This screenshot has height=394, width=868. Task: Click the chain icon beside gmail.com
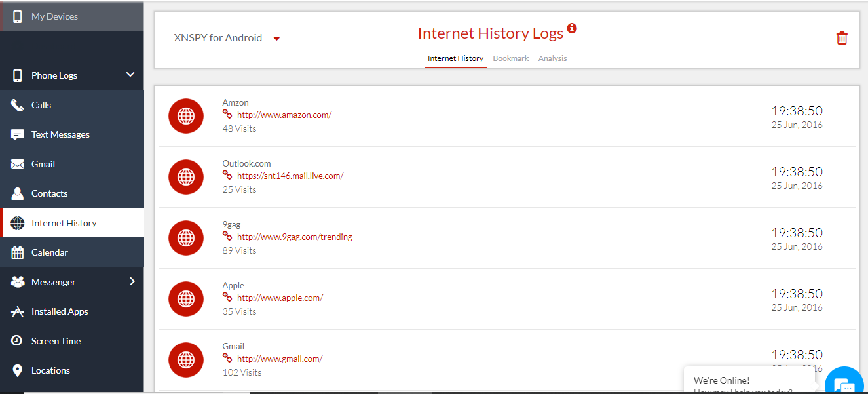[x=227, y=358]
